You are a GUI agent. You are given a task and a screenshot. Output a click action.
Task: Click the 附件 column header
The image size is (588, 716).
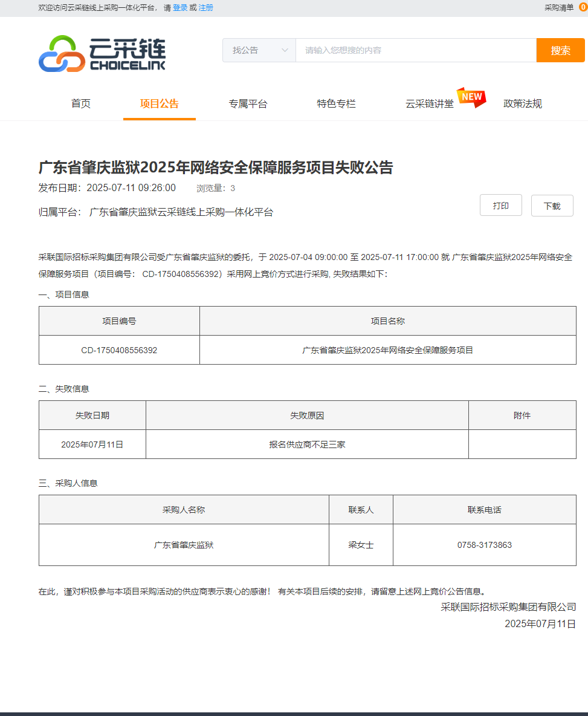tap(522, 415)
